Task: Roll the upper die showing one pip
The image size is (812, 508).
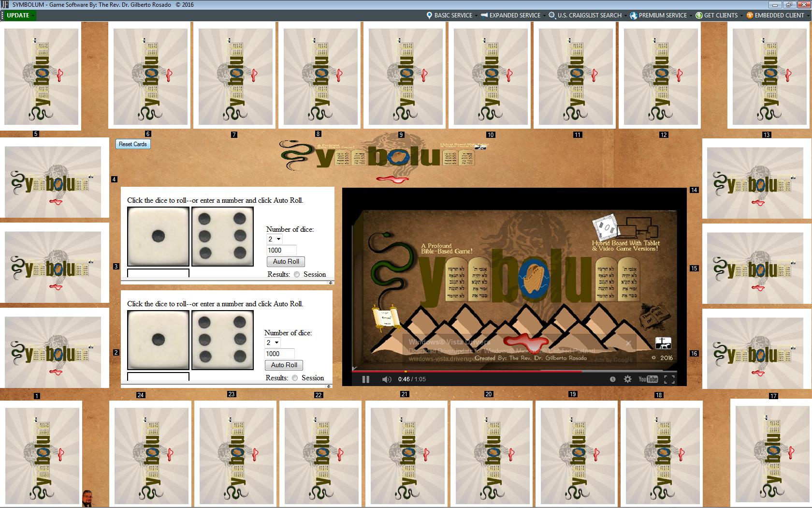Action: pyautogui.click(x=158, y=237)
